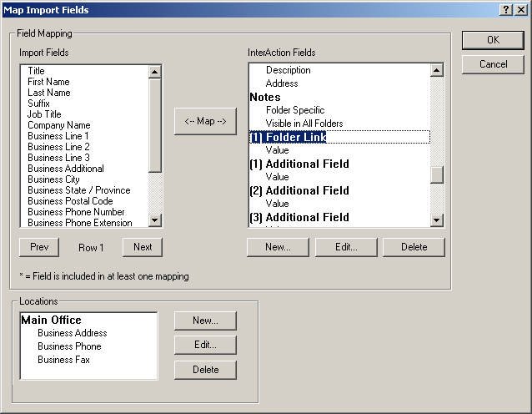Select Description in InterAction Fields
Image resolution: width=532 pixels, height=414 pixels.
[x=288, y=70]
